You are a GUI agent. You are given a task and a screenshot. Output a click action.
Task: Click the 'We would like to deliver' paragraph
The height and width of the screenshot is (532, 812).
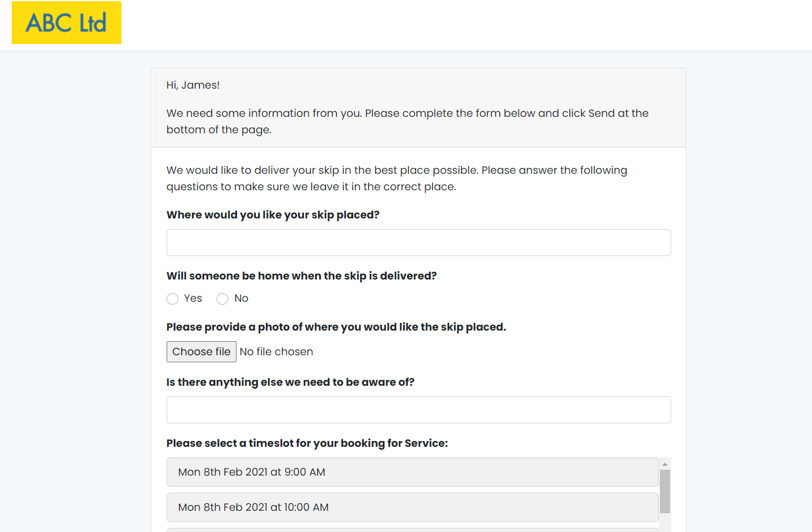coord(397,179)
